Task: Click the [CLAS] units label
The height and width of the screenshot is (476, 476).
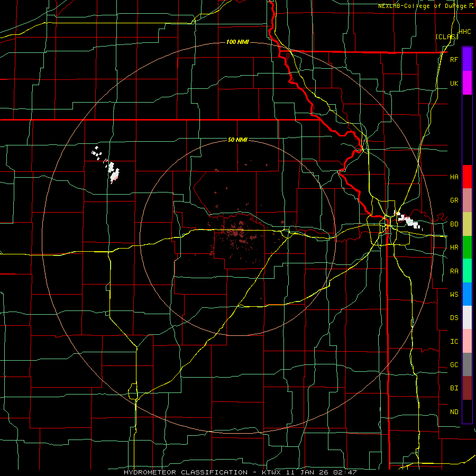Action: point(446,36)
